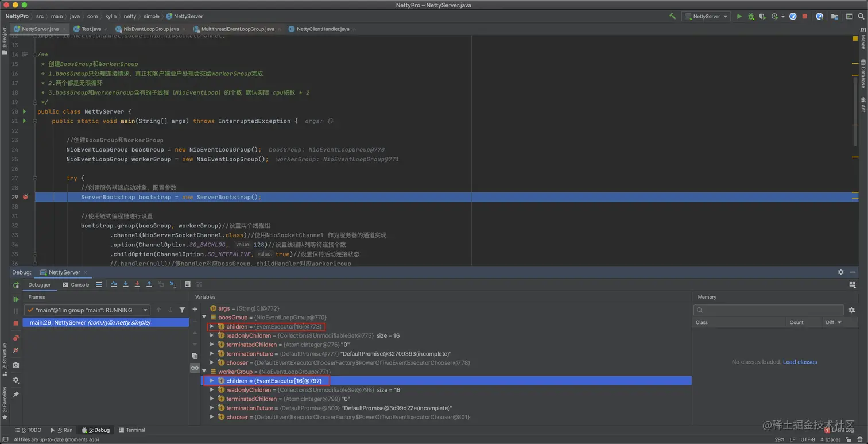
Task: Open the Debug tool window gear settings
Action: [840, 272]
